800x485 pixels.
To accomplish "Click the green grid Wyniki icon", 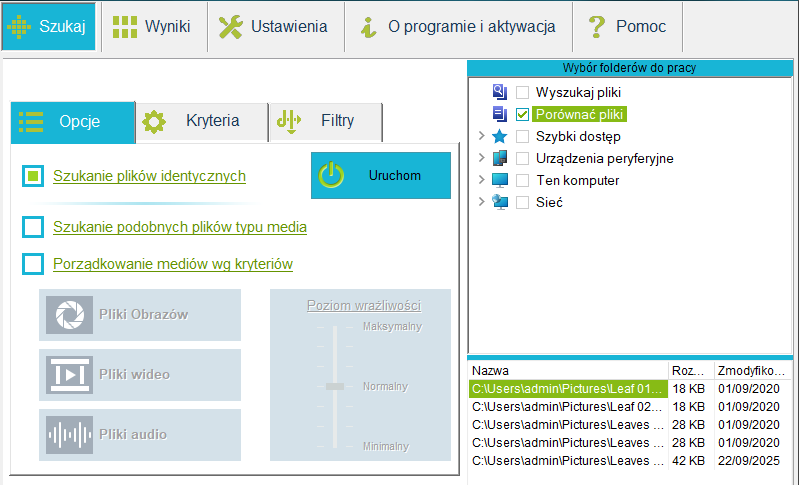I will [124, 27].
